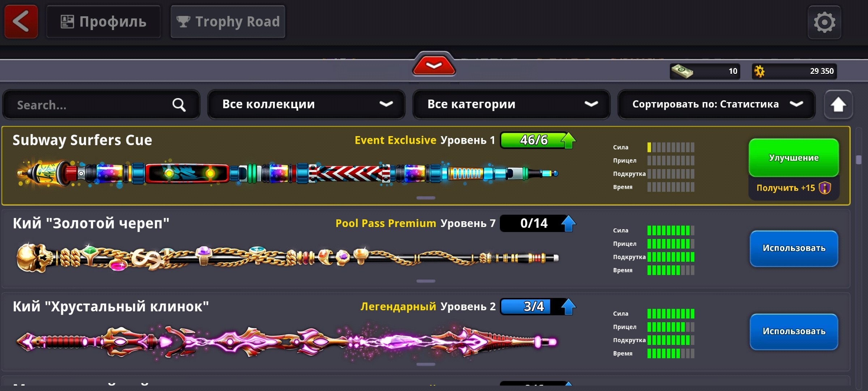Click the search magnifier icon
The image size is (868, 391).
tap(179, 105)
